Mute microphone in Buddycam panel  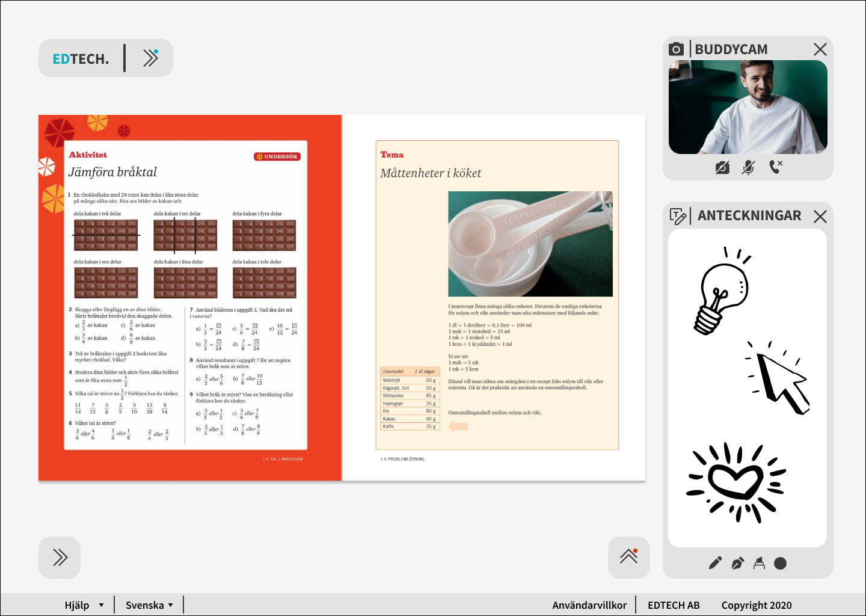coord(748,168)
